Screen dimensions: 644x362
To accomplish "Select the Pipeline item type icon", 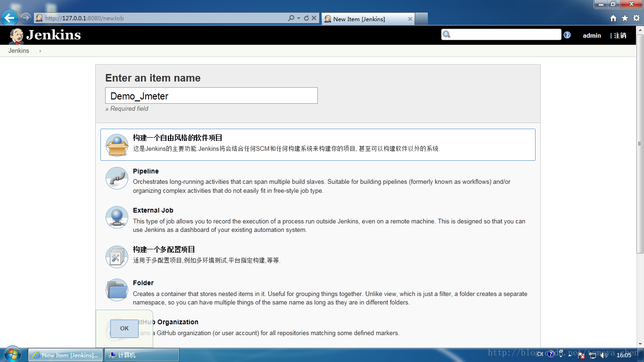I will click(116, 178).
